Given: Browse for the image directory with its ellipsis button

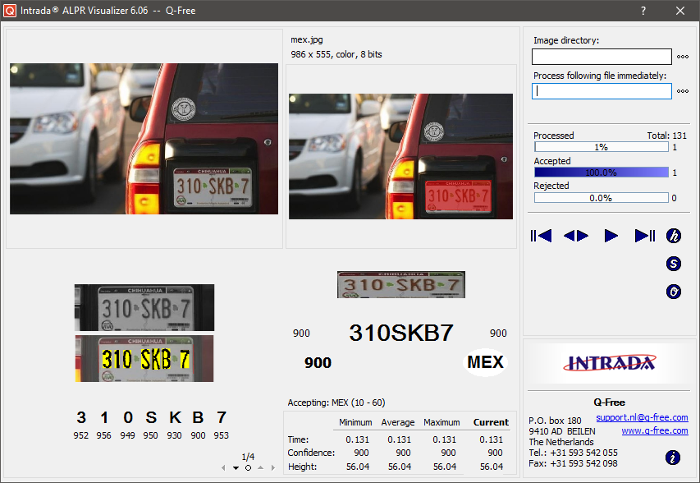Looking at the screenshot, I should pyautogui.click(x=683, y=57).
